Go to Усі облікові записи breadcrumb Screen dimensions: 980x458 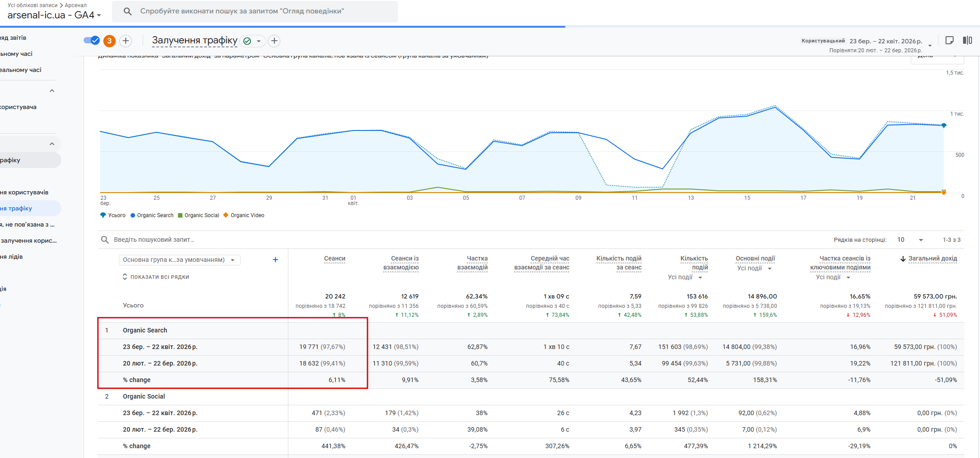(x=33, y=5)
